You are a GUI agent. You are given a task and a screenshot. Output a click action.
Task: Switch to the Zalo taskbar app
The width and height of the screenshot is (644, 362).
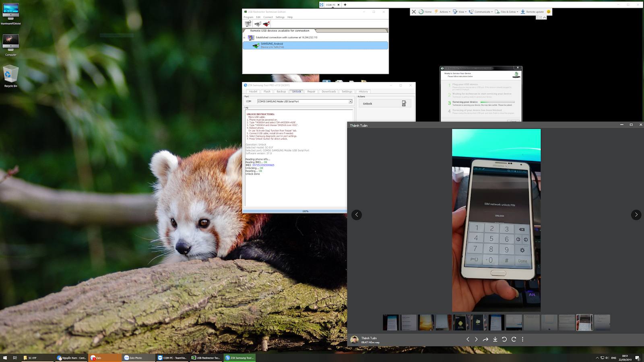click(105, 358)
